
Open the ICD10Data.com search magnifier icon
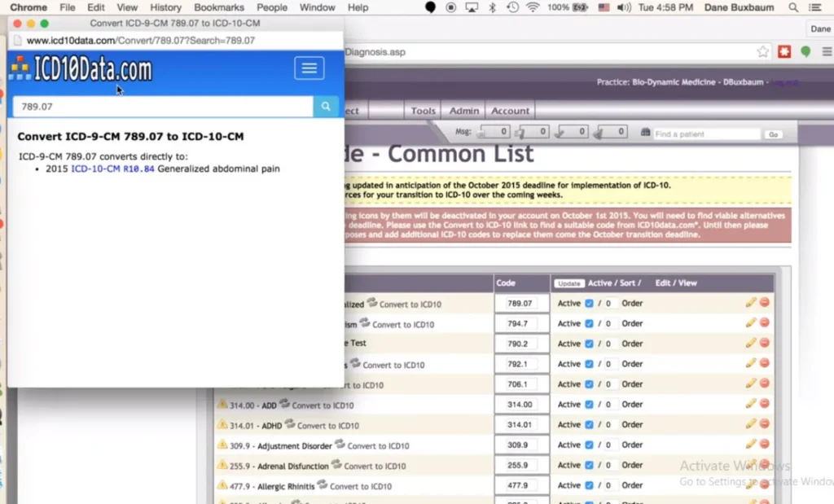click(x=327, y=106)
